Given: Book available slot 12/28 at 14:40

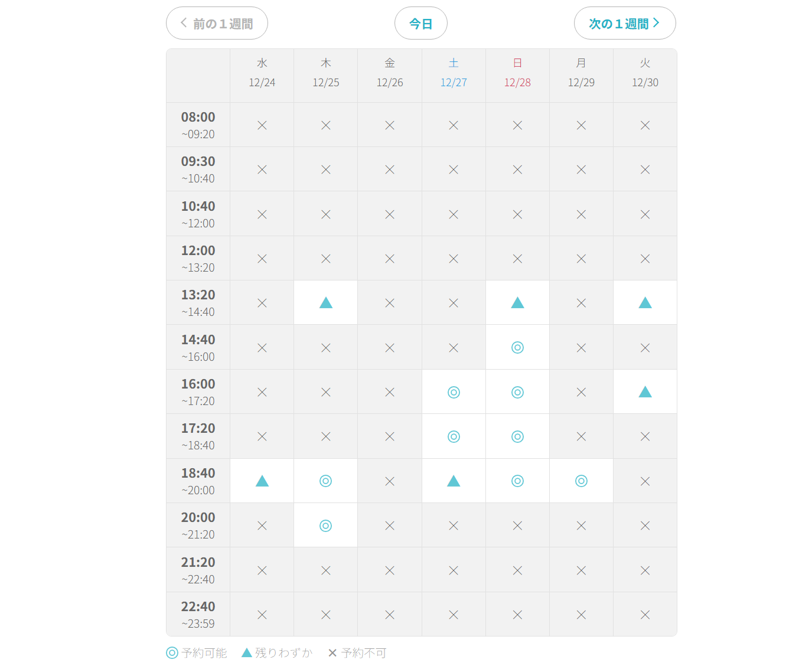Looking at the screenshot, I should point(517,347).
